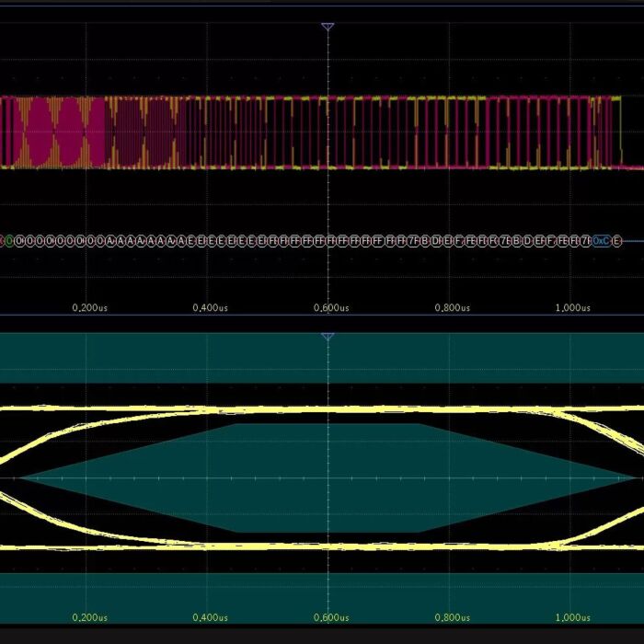
Task: Select the central hexagonal eye mask region
Action: [328, 478]
